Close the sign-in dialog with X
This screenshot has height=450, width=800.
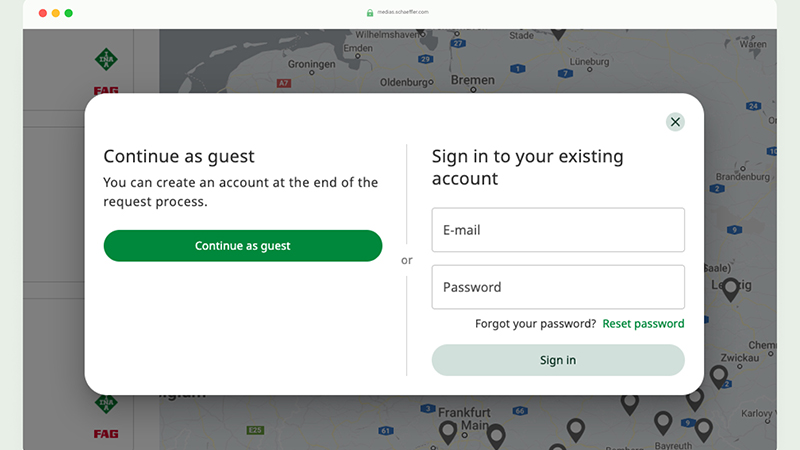[675, 122]
